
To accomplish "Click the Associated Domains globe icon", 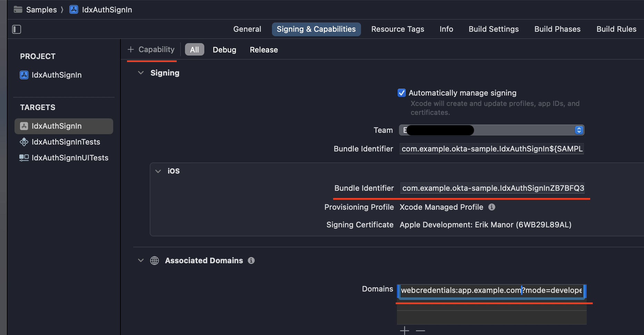I will (155, 260).
